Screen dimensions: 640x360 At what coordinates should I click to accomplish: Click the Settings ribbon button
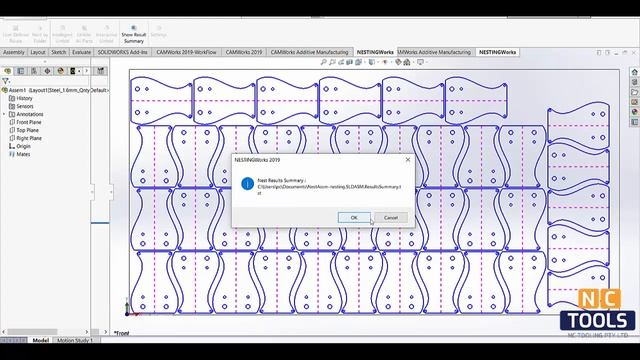[x=158, y=31]
